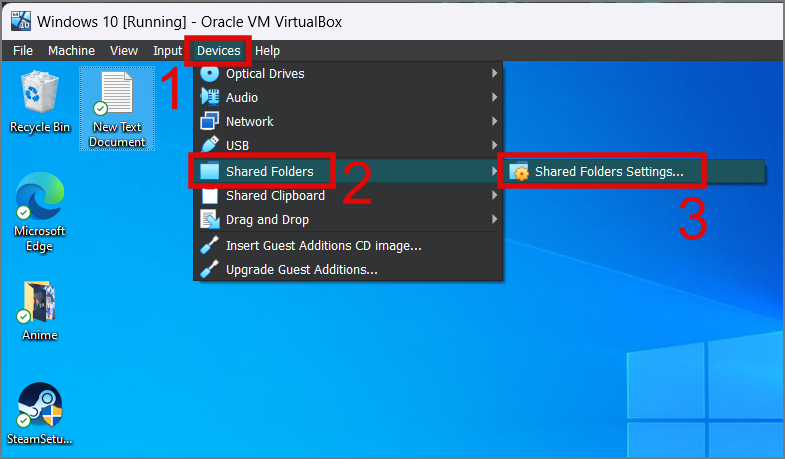
Task: Click the VirtualBox window title icon
Action: tap(21, 21)
